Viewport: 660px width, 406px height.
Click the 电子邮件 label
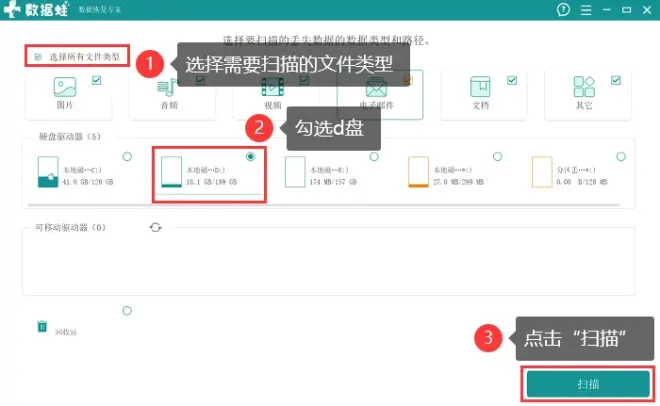pos(376,105)
